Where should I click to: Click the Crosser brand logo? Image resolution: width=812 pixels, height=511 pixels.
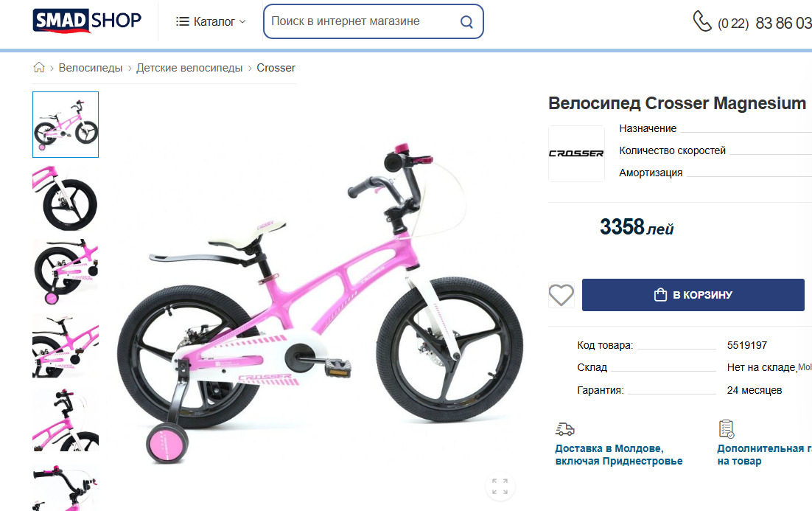[576, 153]
